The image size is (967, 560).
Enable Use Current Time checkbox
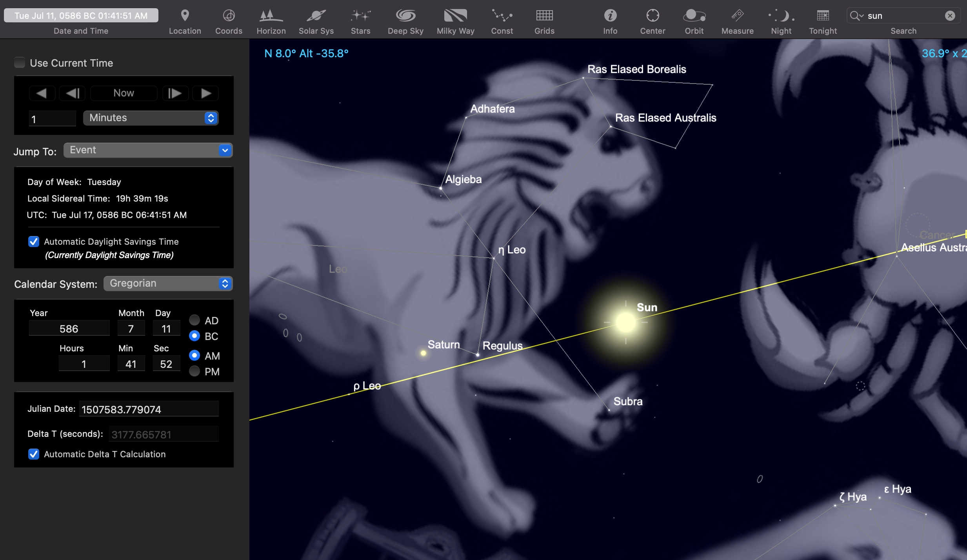(x=20, y=63)
